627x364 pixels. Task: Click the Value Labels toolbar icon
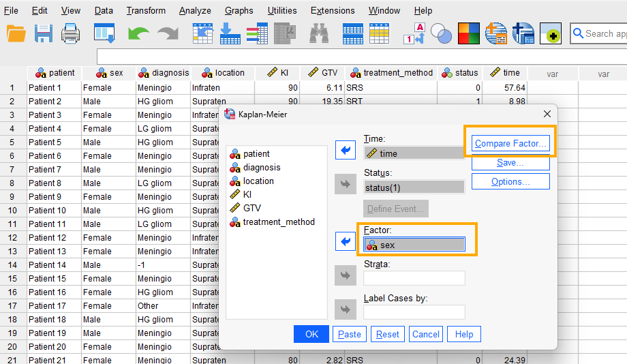[415, 33]
